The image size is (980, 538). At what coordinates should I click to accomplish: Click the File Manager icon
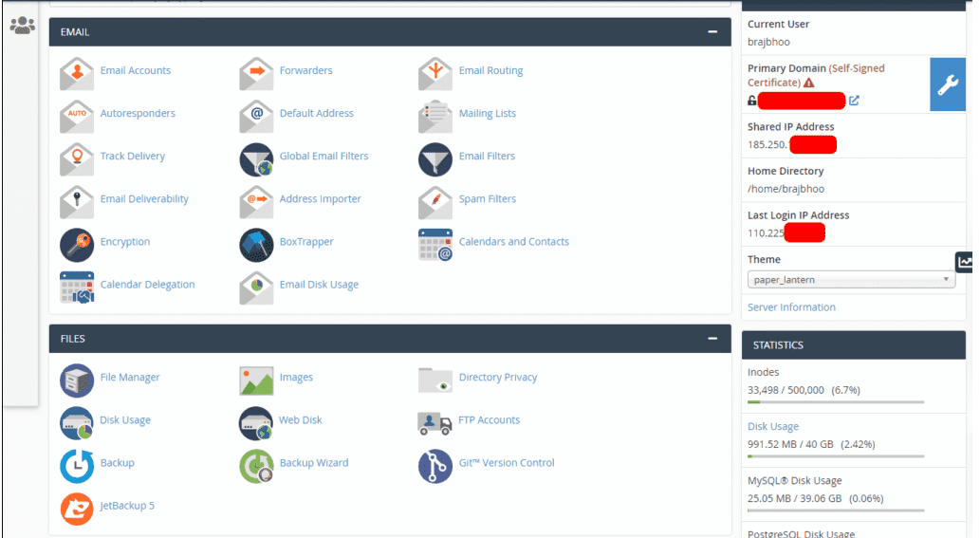(x=77, y=380)
